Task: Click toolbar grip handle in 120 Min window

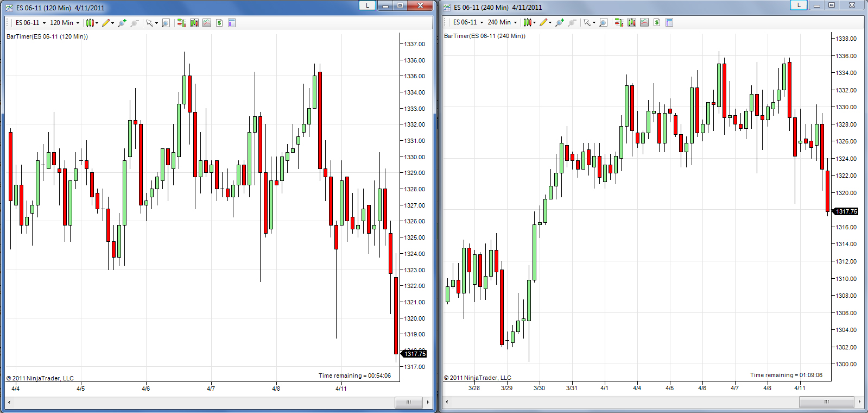Action: click(8, 23)
